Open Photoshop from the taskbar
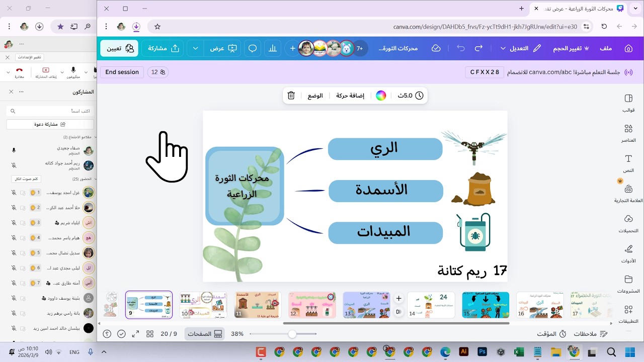 click(x=482, y=352)
